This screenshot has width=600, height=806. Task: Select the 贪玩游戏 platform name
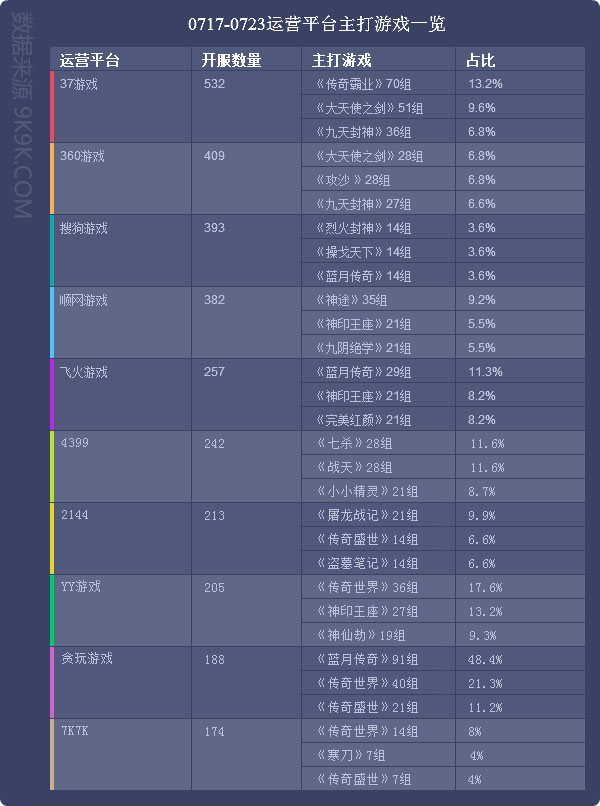[86, 659]
